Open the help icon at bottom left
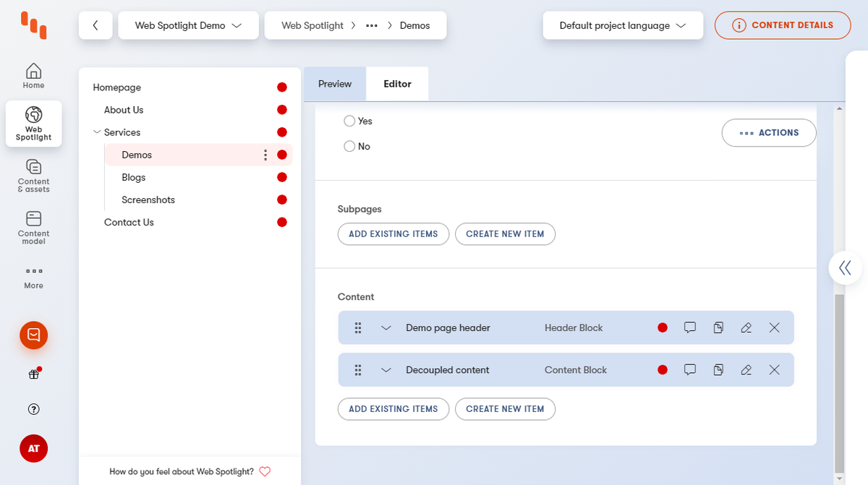Viewport: 868px width, 485px height. (x=33, y=409)
